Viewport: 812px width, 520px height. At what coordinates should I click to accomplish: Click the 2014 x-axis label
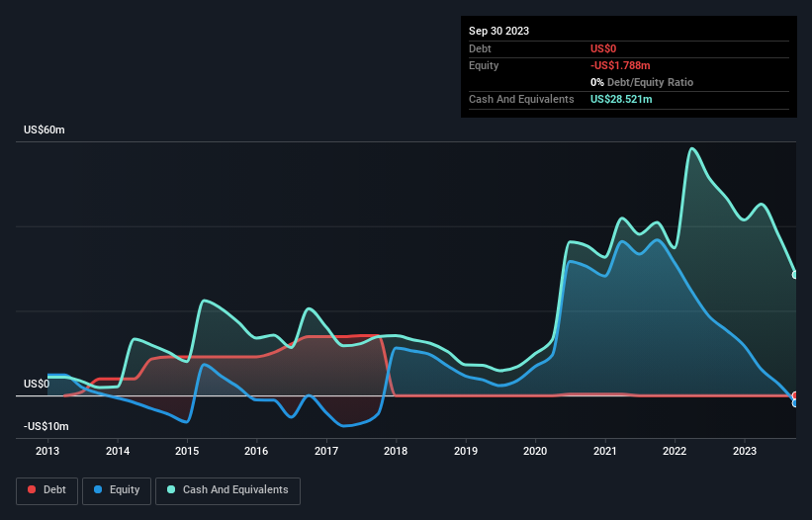118,451
